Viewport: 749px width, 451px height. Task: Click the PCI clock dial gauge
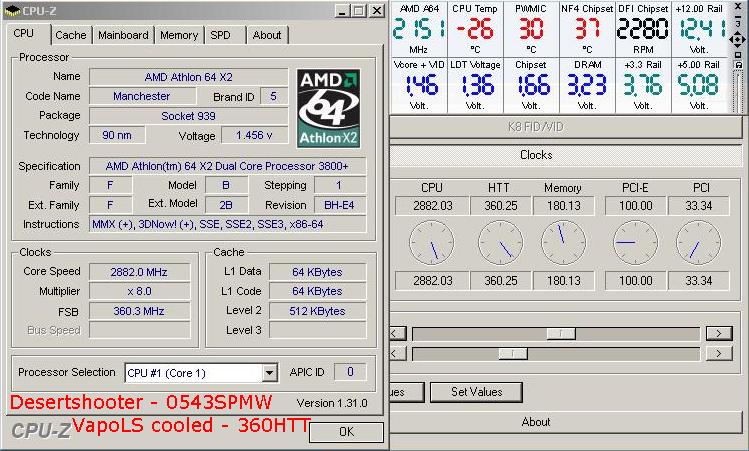pos(698,243)
